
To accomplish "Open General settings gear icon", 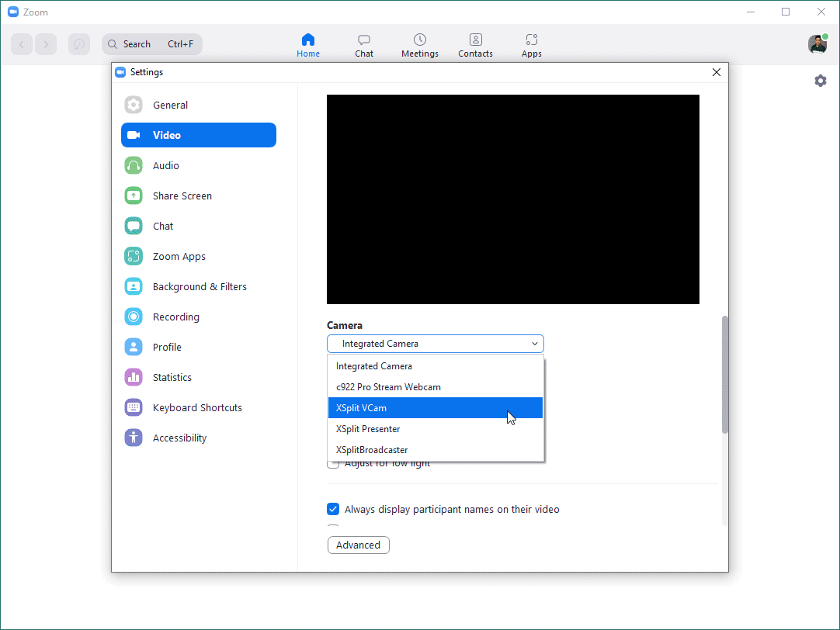I will (134, 105).
